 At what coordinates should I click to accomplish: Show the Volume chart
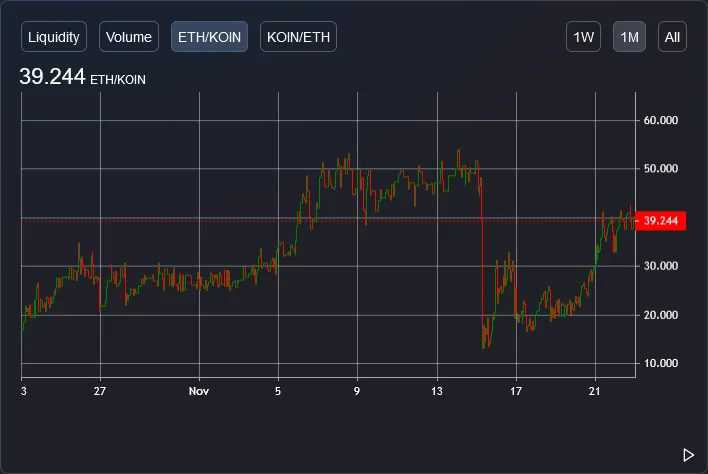pos(129,37)
